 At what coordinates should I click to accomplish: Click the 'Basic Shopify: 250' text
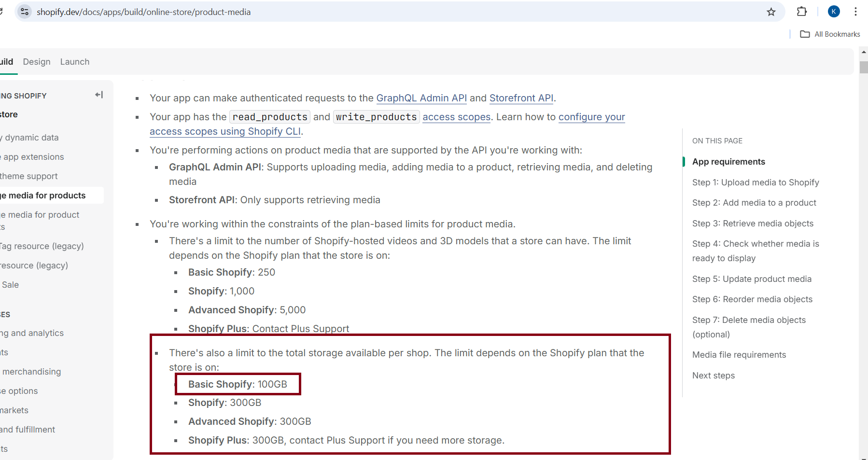tap(232, 272)
